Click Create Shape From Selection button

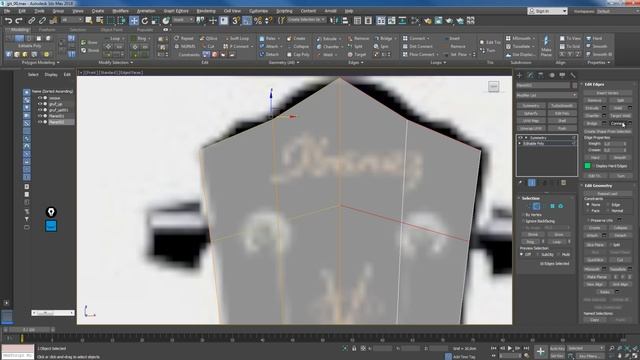[x=607, y=131]
